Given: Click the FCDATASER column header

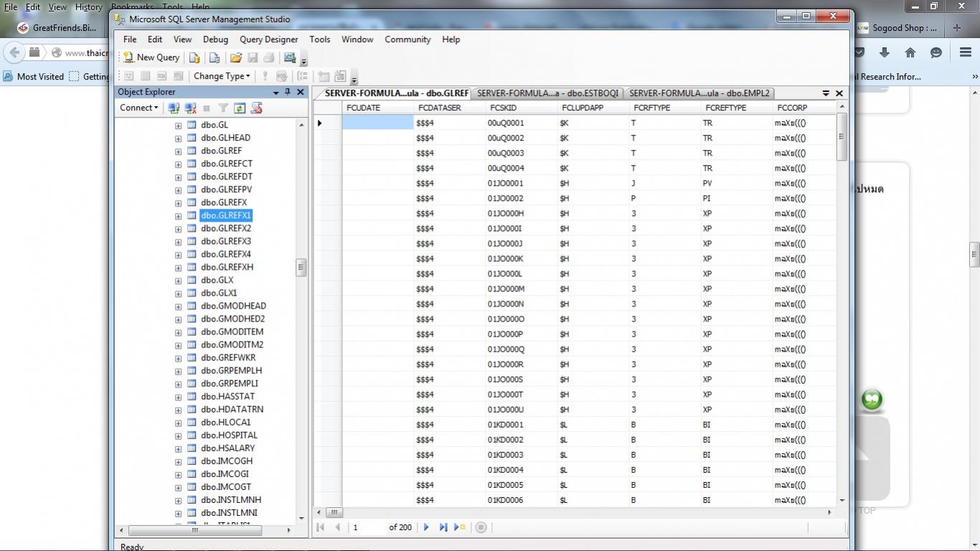Looking at the screenshot, I should pyautogui.click(x=450, y=108).
